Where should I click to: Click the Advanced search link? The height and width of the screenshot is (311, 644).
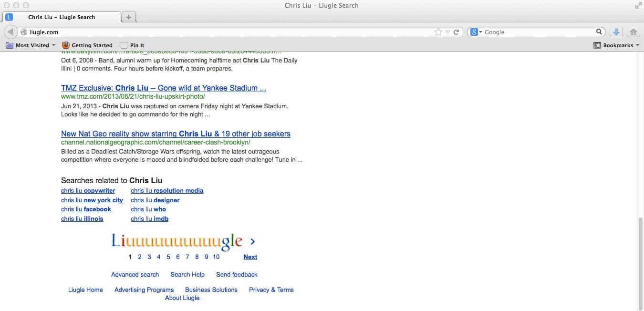(x=135, y=275)
